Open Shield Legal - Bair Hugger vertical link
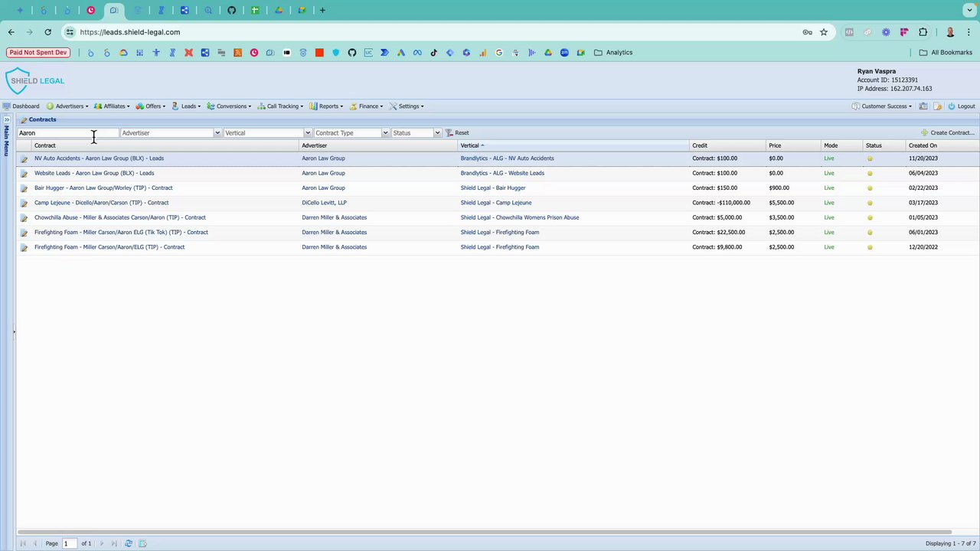This screenshot has width=980, height=551. click(x=493, y=188)
